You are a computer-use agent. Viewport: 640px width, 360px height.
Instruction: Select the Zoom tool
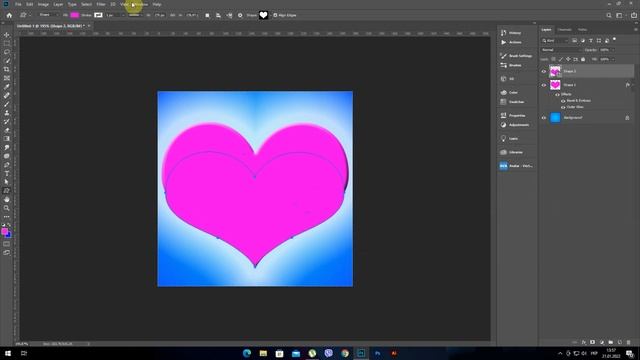(7, 208)
